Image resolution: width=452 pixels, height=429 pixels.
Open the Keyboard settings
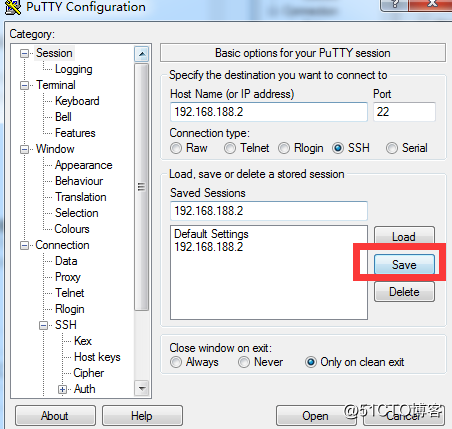[x=77, y=101]
